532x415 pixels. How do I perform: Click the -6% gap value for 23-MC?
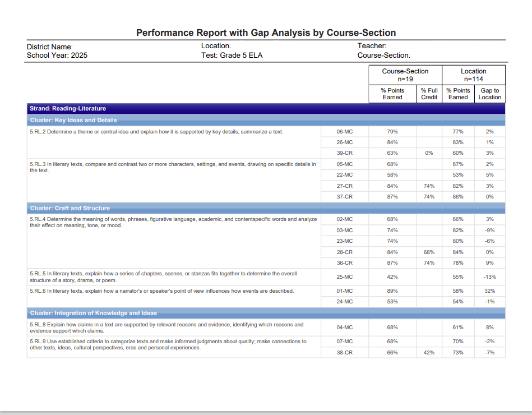[489, 241]
